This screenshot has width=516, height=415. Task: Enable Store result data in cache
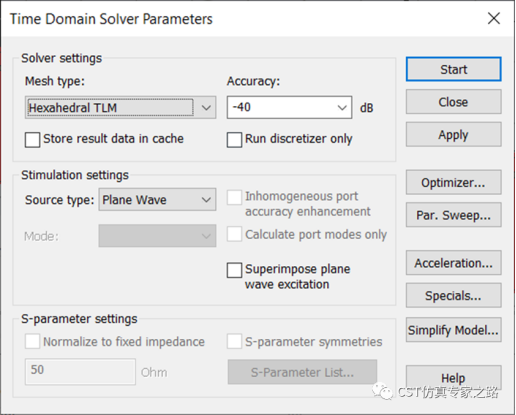pyautogui.click(x=32, y=139)
